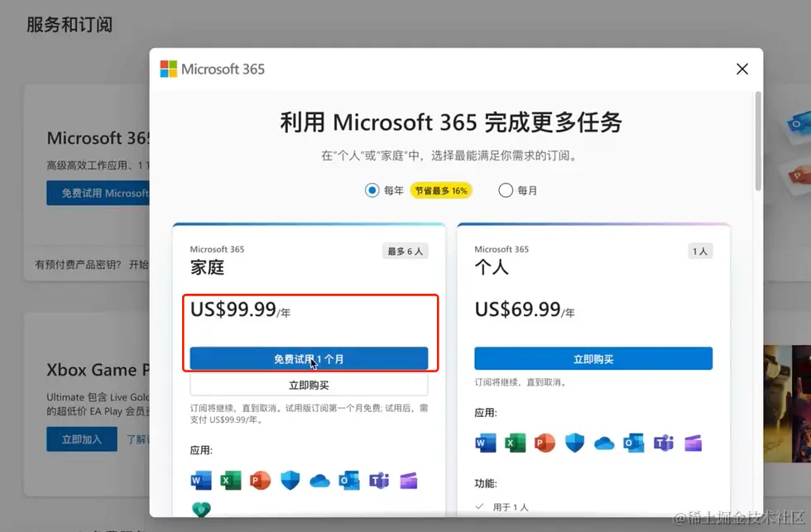Click the Clipchamp icon in Family plan
The width and height of the screenshot is (811, 532).
click(x=409, y=481)
